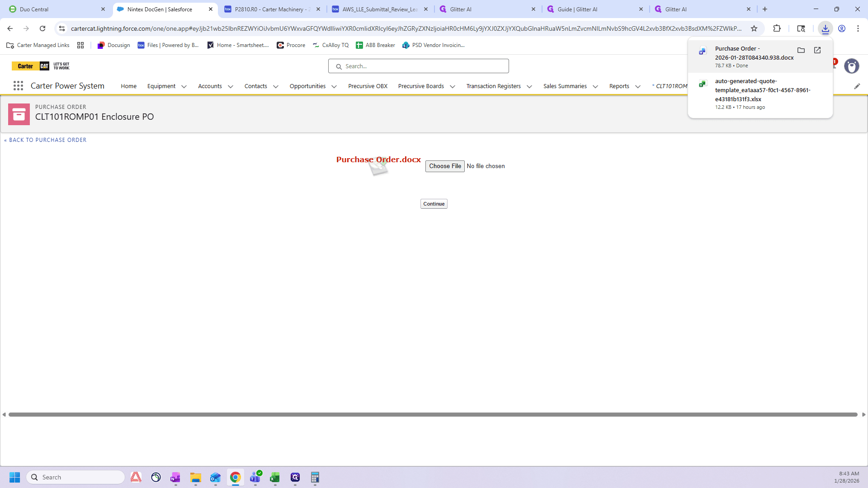Open the App Launcher grid icon
The width and height of the screenshot is (868, 488).
point(18,86)
